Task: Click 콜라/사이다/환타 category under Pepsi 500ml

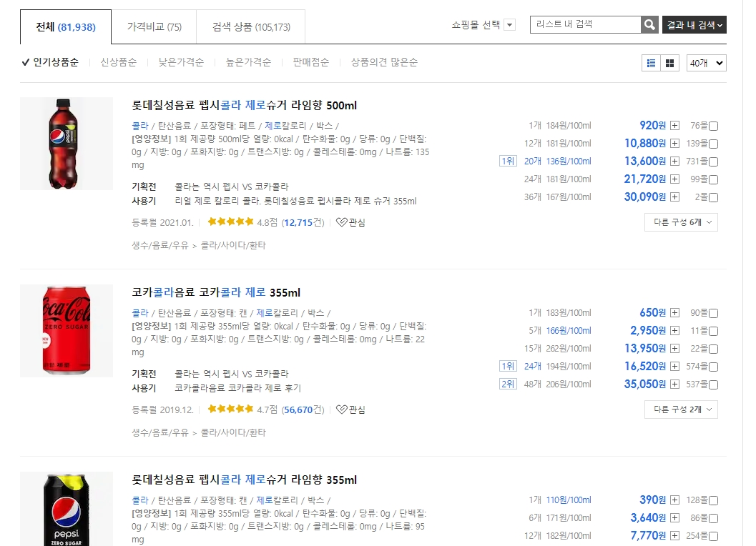Action: (x=233, y=245)
